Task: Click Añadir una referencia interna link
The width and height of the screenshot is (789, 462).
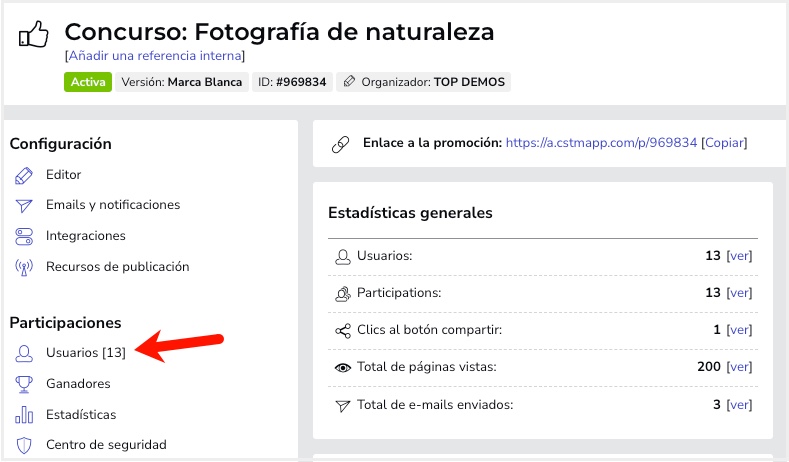Action: (154, 56)
